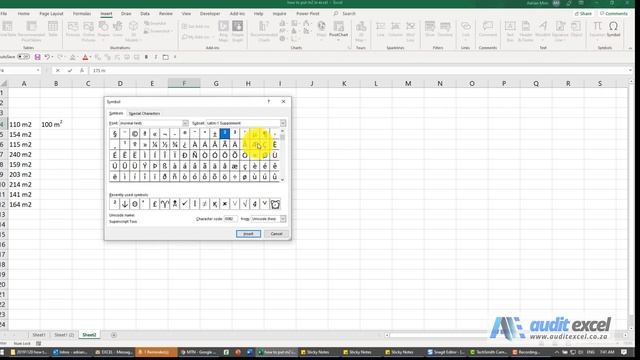Click the Character code input field
Image resolution: width=640 pixels, height=360 pixels.
(x=231, y=219)
